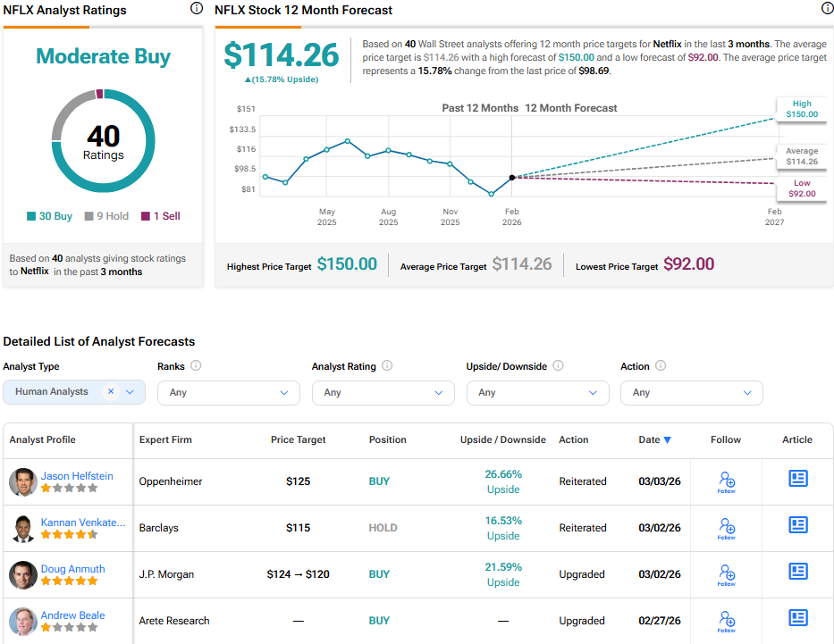
Task: Expand the Analyst Type dropdown
Action: [131, 392]
